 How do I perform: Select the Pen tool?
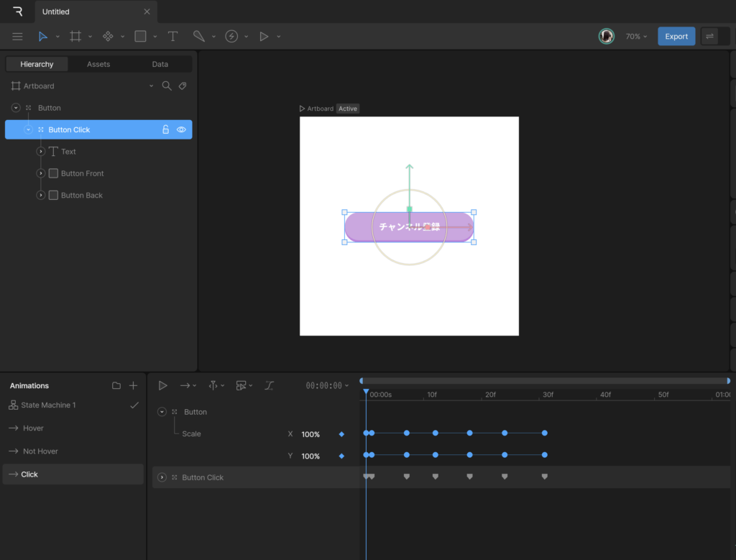point(198,37)
